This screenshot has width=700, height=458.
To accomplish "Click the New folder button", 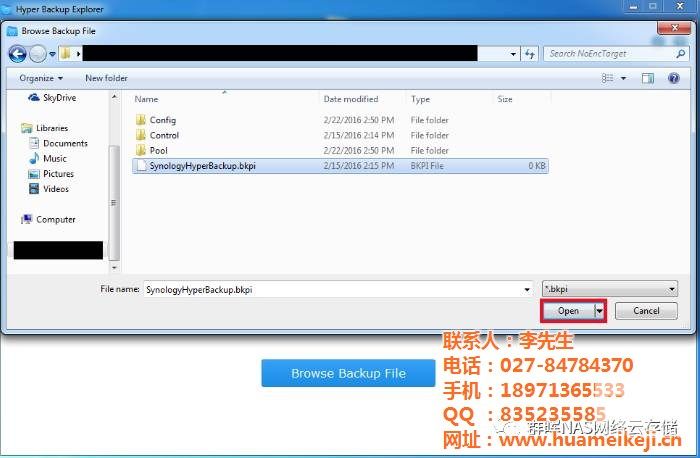I will click(106, 78).
